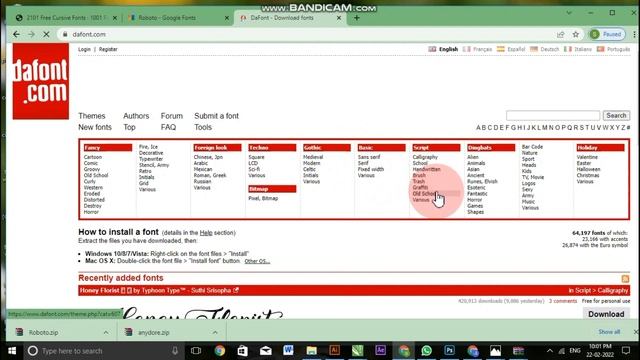Open the Fancy category header
Image resolution: width=640 pixels, height=360 pixels.
(x=108, y=148)
